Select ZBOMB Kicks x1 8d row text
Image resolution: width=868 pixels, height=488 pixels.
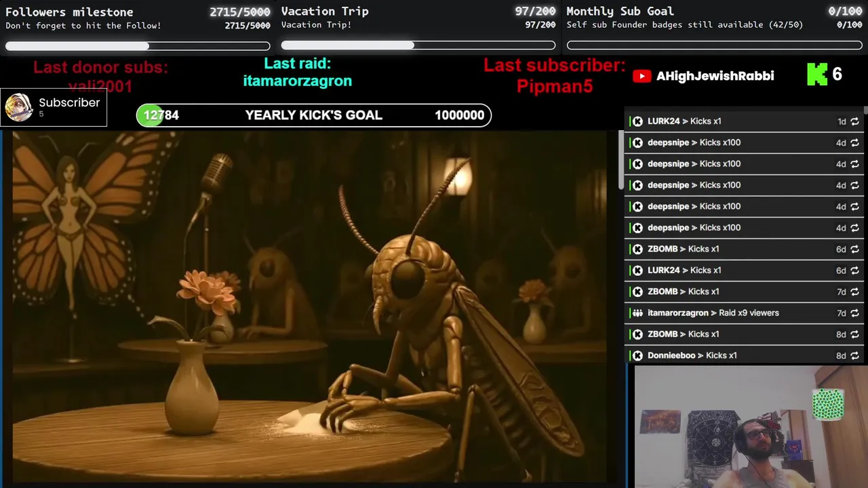(683, 334)
